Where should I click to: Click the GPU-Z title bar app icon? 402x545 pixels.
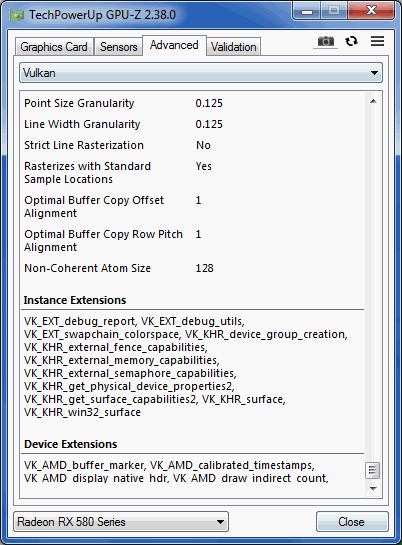click(17, 15)
